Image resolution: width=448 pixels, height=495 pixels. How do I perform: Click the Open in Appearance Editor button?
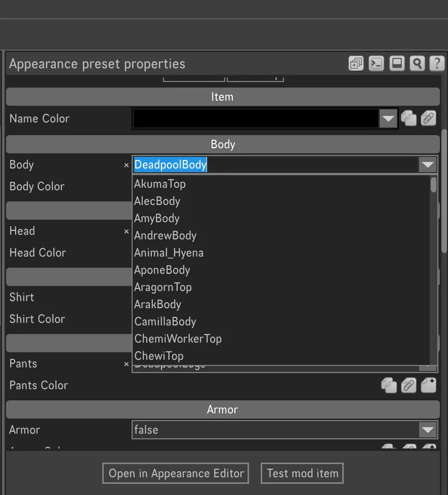click(176, 473)
